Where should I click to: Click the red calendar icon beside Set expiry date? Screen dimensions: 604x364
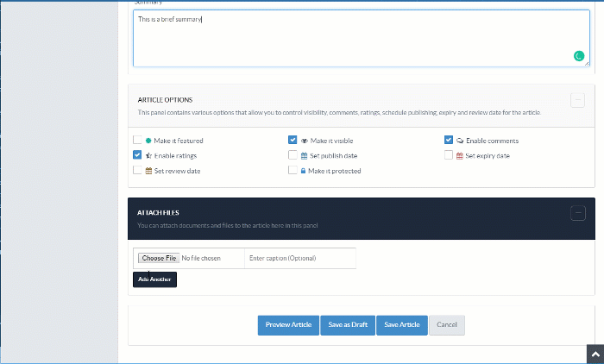click(460, 155)
